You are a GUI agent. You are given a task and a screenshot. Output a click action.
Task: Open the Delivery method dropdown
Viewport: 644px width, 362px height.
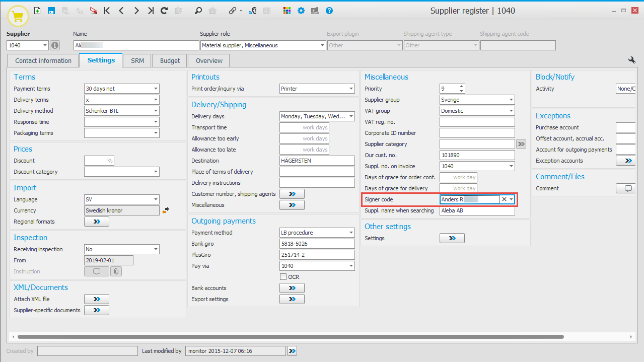coord(156,111)
